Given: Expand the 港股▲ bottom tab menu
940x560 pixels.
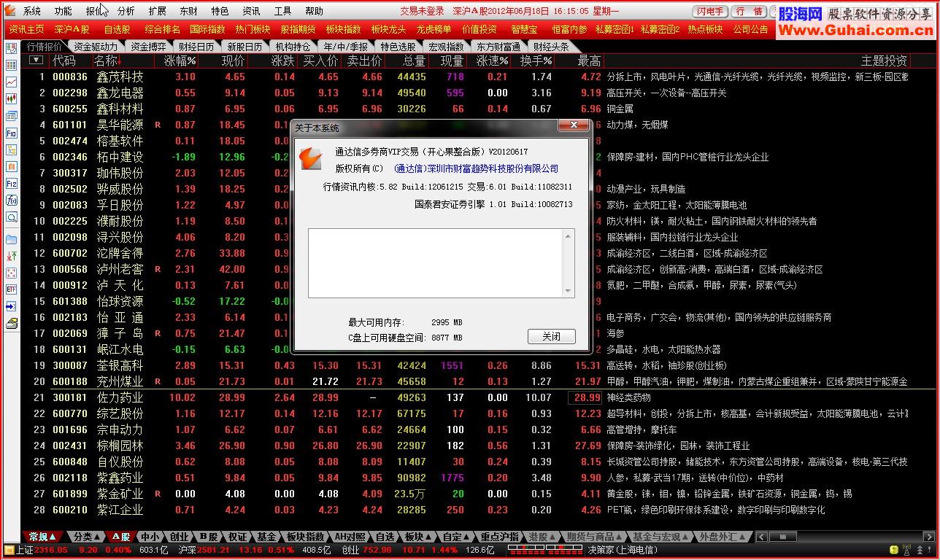Looking at the screenshot, I should 542,537.
